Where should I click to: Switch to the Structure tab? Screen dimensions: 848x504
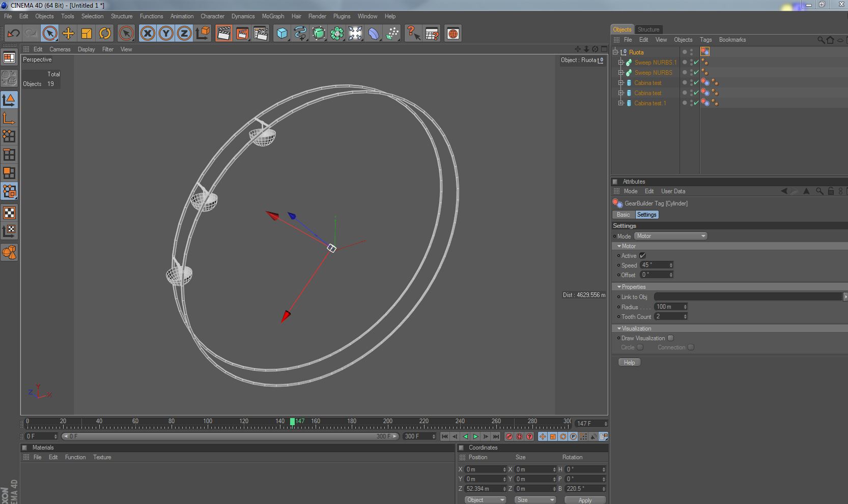(648, 29)
